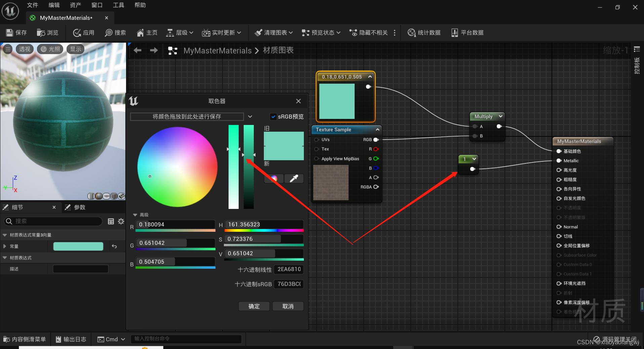This screenshot has width=644, height=349.
Task: Open details panel settings gear
Action: tap(121, 221)
